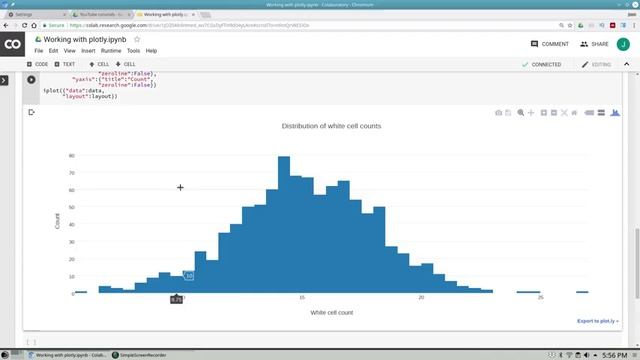Image resolution: width=640 pixels, height=360 pixels.
Task: Enable compare data on hover mode
Action: tap(601, 113)
